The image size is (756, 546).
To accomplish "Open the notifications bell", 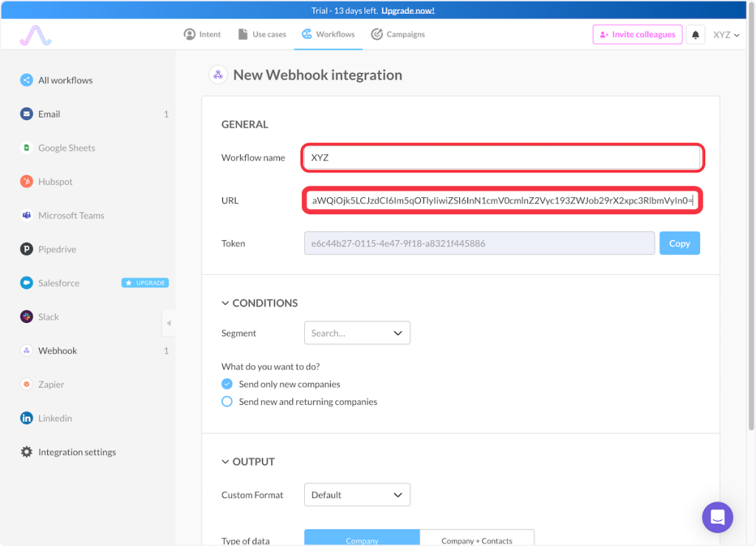I will tap(695, 35).
